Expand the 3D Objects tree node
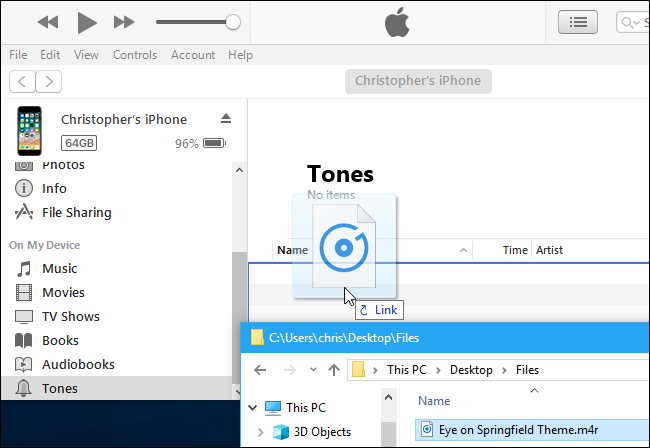Viewport: 650px width, 448px height. point(261,432)
